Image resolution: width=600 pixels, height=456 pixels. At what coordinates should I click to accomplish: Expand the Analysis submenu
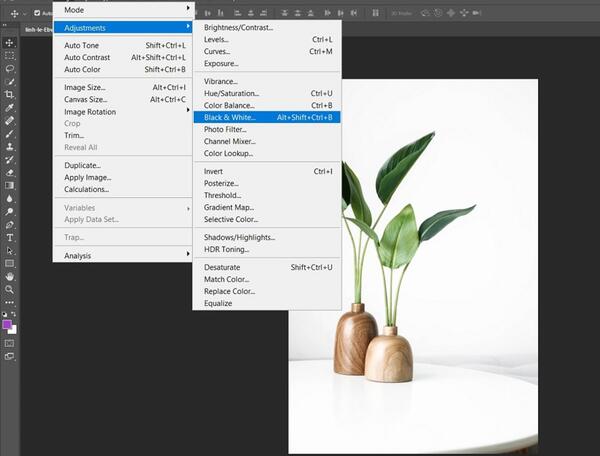[x=124, y=256]
